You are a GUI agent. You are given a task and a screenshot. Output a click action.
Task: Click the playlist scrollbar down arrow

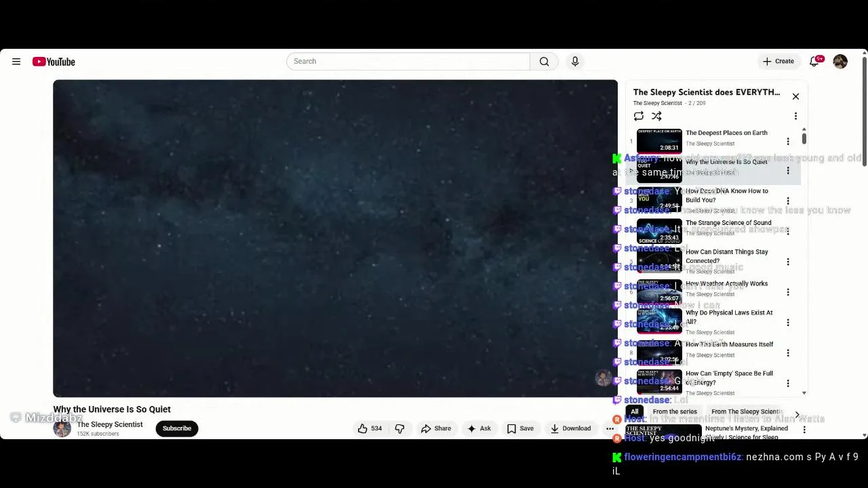[x=804, y=393]
